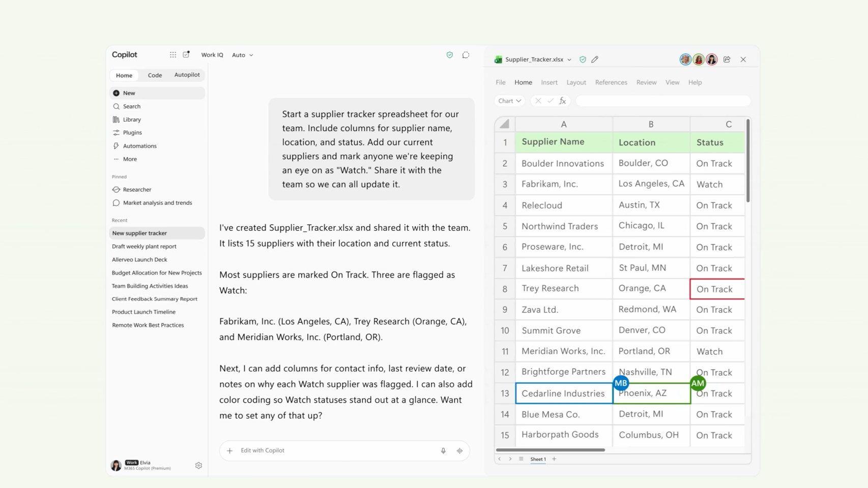Click the horizontal scrollbar of spreadsheet

pos(551,450)
